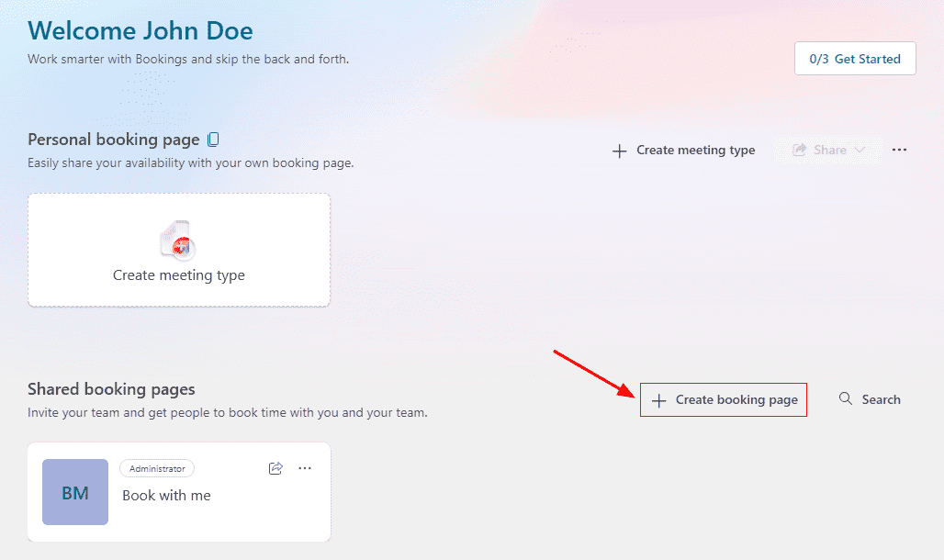Click the 0/3 Get Started button
The height and width of the screenshot is (560, 944).
[855, 59]
